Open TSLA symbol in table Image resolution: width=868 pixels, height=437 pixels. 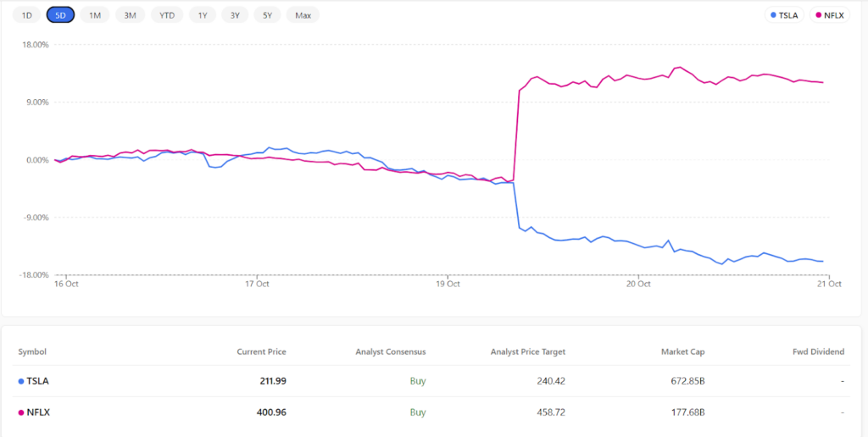[x=37, y=381]
